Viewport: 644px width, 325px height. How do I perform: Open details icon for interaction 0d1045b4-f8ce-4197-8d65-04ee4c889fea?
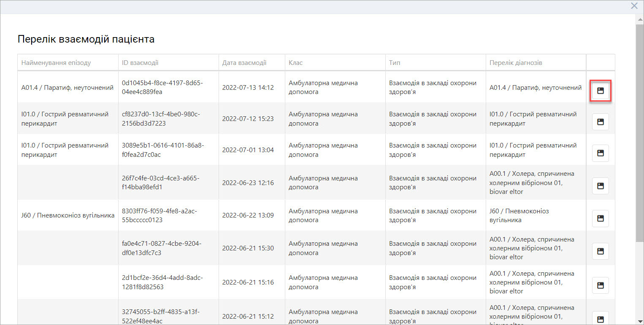pyautogui.click(x=600, y=91)
